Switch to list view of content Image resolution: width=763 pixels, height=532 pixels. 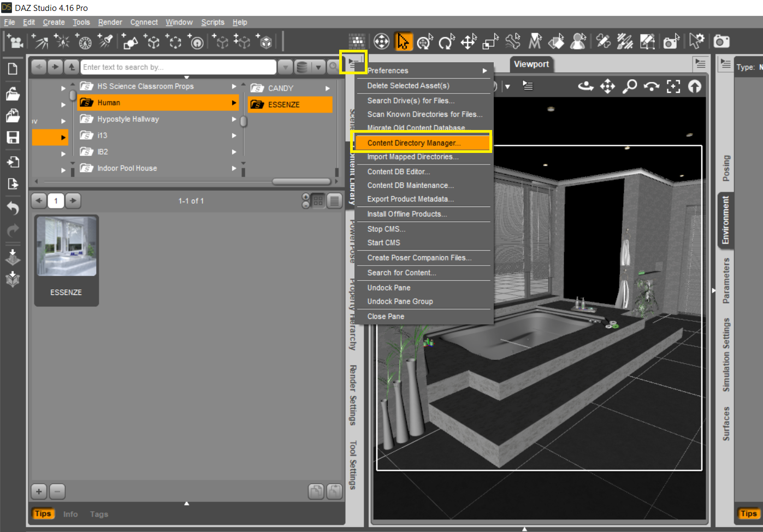point(334,201)
